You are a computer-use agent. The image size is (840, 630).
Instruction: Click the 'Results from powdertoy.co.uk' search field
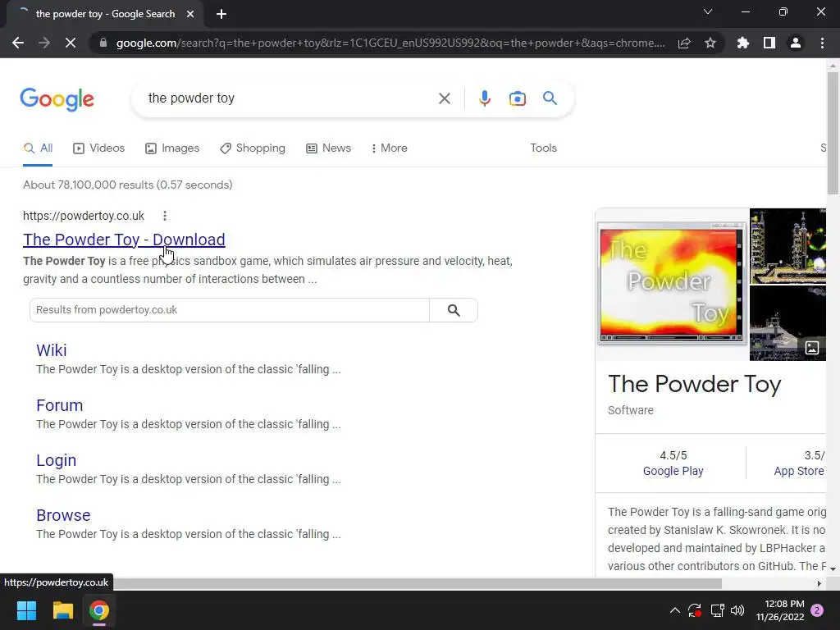(x=230, y=310)
